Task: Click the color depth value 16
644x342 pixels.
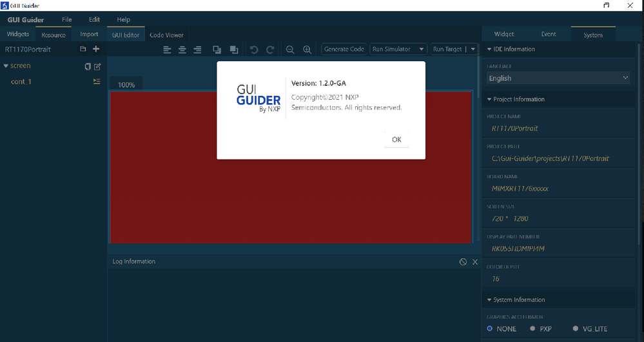Action: click(x=496, y=279)
